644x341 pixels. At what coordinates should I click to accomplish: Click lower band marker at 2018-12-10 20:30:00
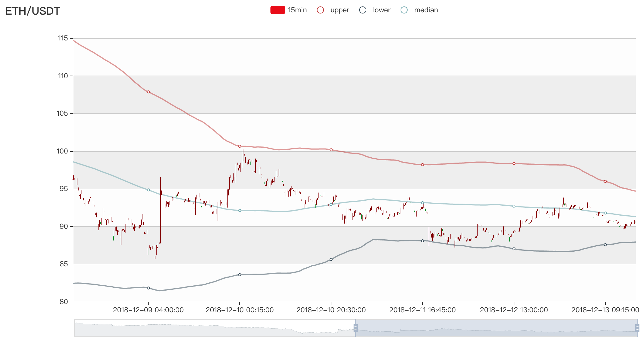[331, 259]
